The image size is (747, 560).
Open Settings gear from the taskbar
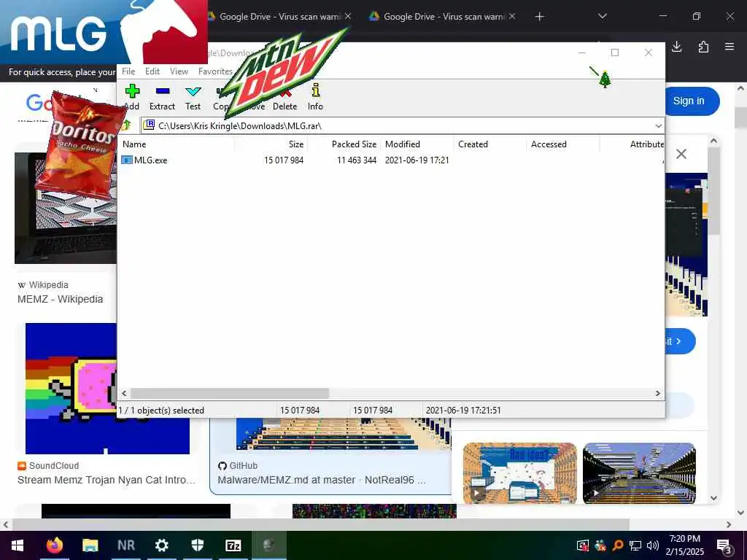click(x=161, y=545)
